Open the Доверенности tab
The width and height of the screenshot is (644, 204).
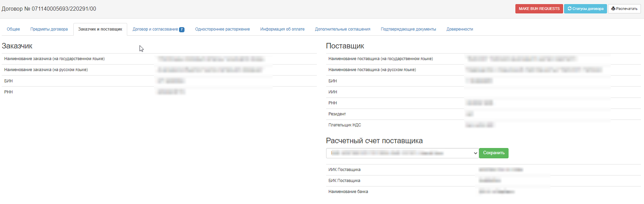coord(460,29)
